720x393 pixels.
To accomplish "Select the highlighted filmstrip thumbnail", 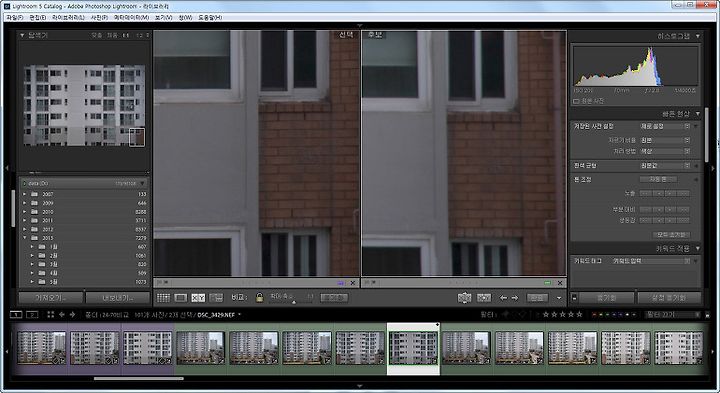I will coord(413,348).
